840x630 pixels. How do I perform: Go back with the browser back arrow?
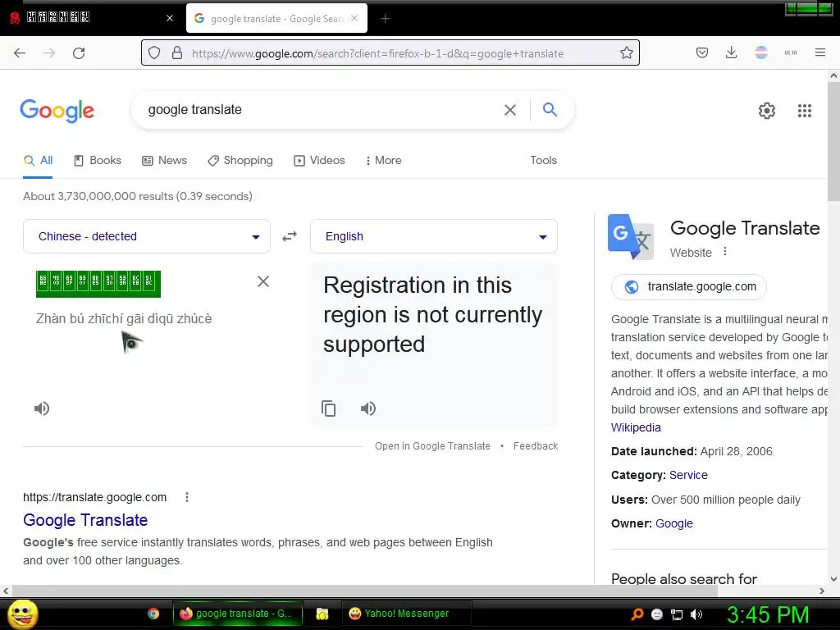(x=20, y=53)
